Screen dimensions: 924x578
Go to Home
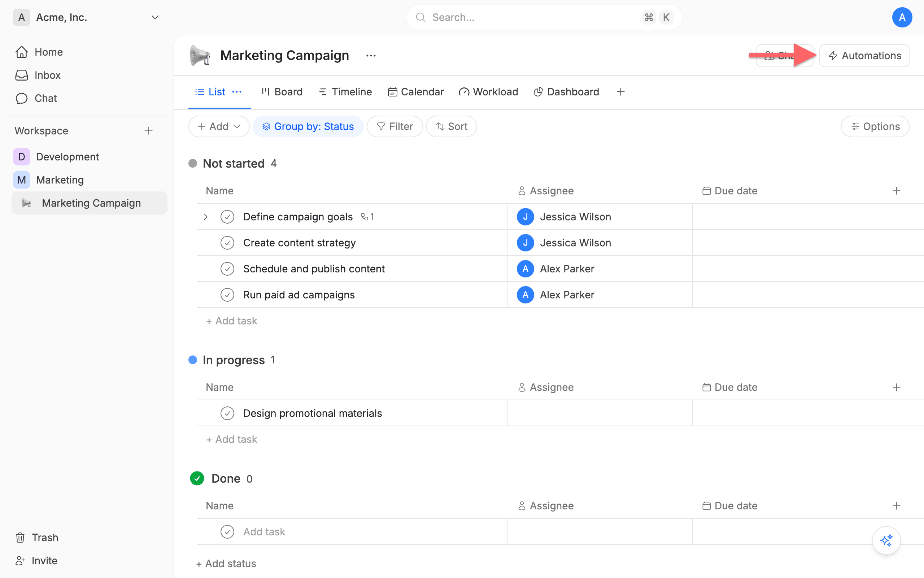[x=49, y=52]
